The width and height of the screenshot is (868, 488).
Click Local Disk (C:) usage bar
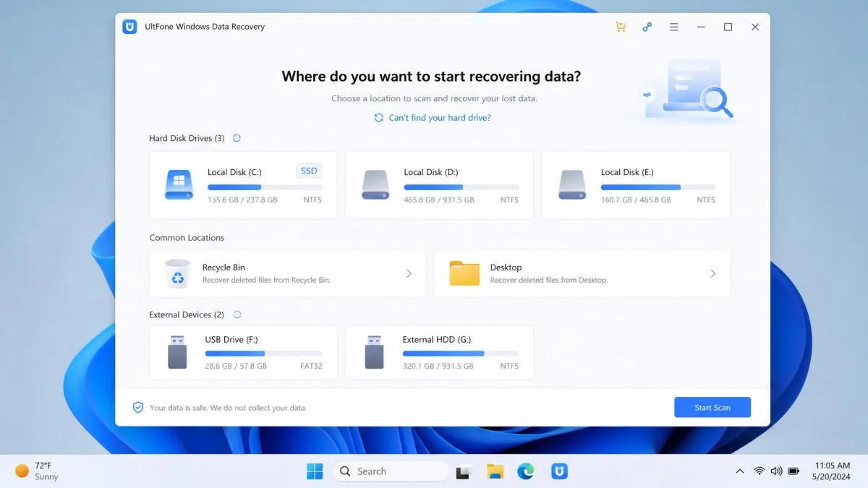(265, 187)
